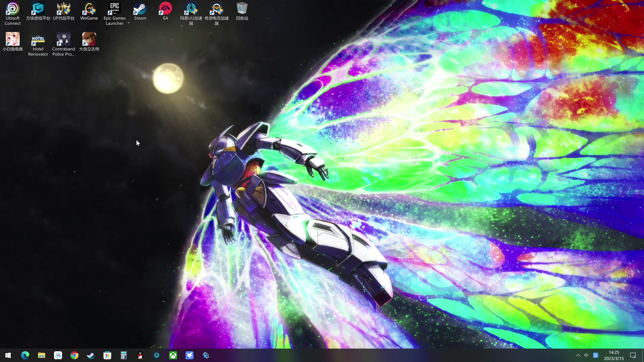Image resolution: width=644 pixels, height=362 pixels.
Task: Open the Calculator taskbar icon
Action: [124, 355]
